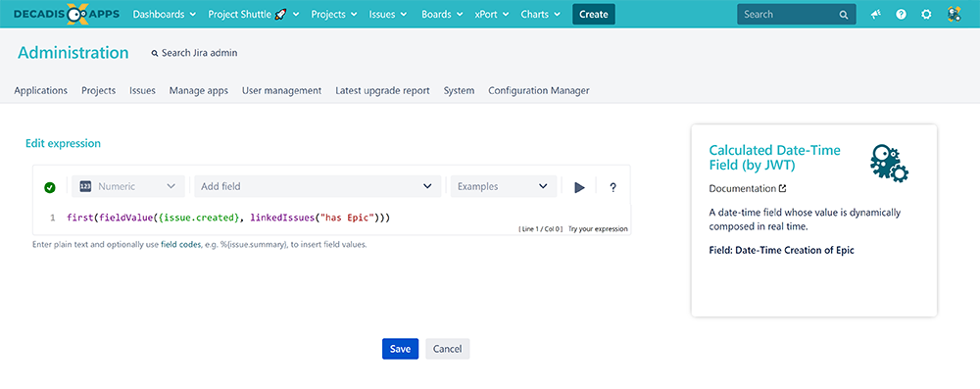Image resolution: width=980 pixels, height=389 pixels.
Task: Switch to the System tab
Action: coord(459,91)
